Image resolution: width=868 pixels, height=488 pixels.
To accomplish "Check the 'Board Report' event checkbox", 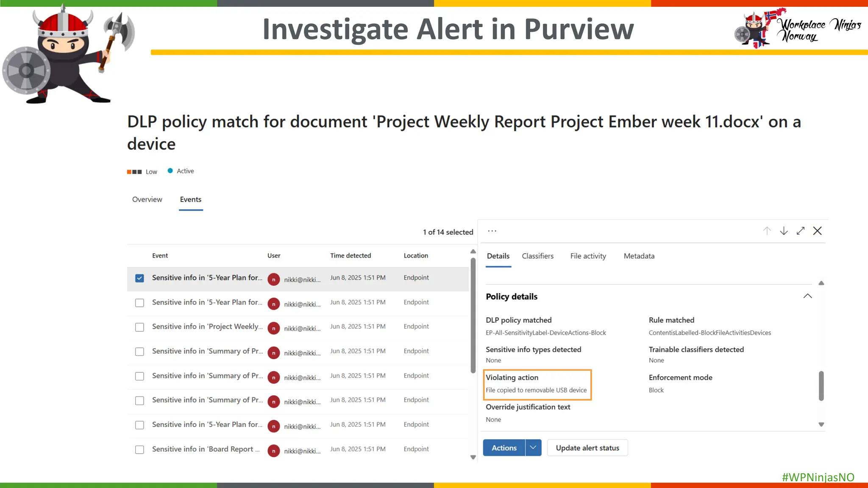I will tap(139, 449).
